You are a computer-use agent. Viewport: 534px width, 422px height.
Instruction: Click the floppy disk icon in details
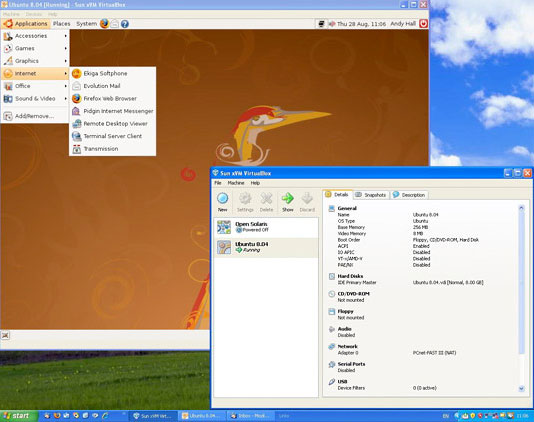pyautogui.click(x=332, y=311)
